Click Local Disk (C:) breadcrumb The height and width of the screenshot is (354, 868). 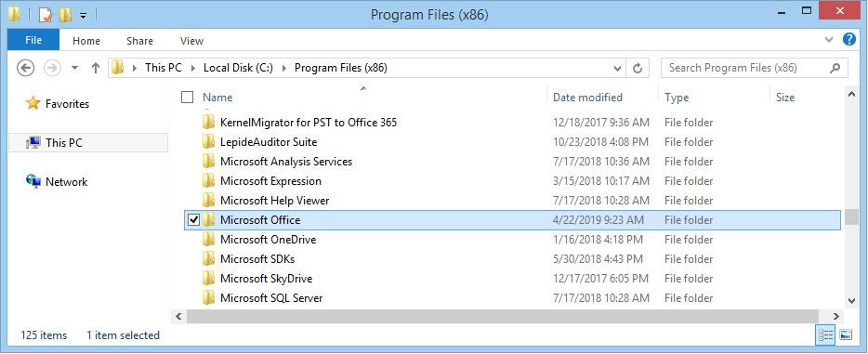238,68
